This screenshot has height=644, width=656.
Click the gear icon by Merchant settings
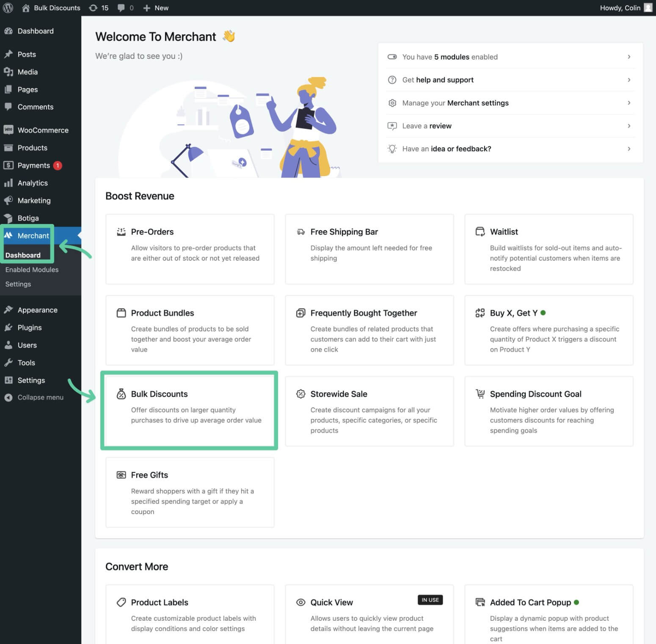(392, 103)
